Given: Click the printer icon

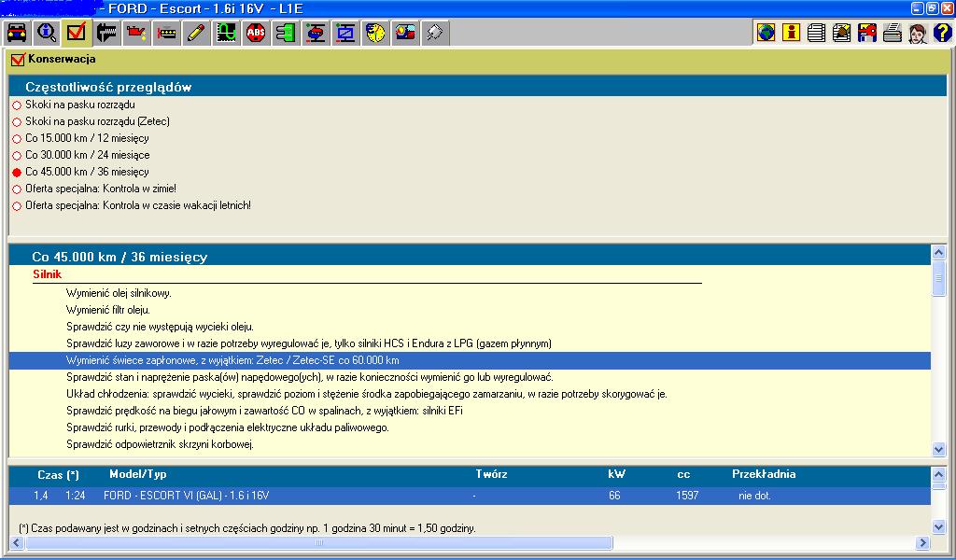Looking at the screenshot, I should coord(892,34).
